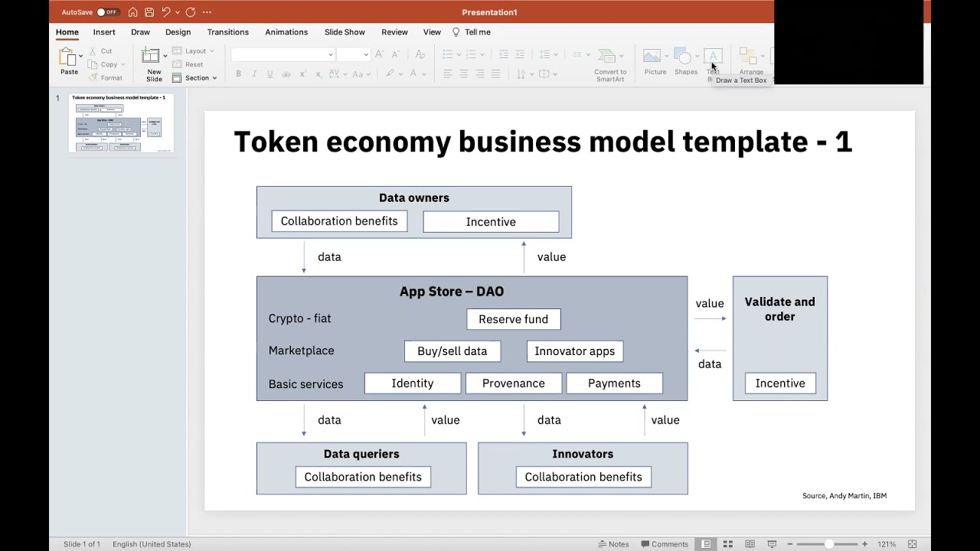Toggle Subscript formatting
The image size is (980, 551).
tap(318, 74)
